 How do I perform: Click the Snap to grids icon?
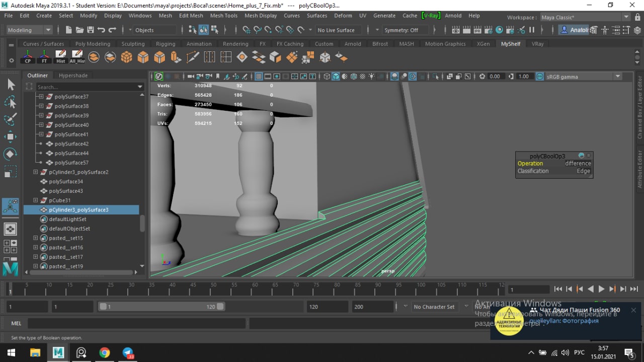point(246,30)
